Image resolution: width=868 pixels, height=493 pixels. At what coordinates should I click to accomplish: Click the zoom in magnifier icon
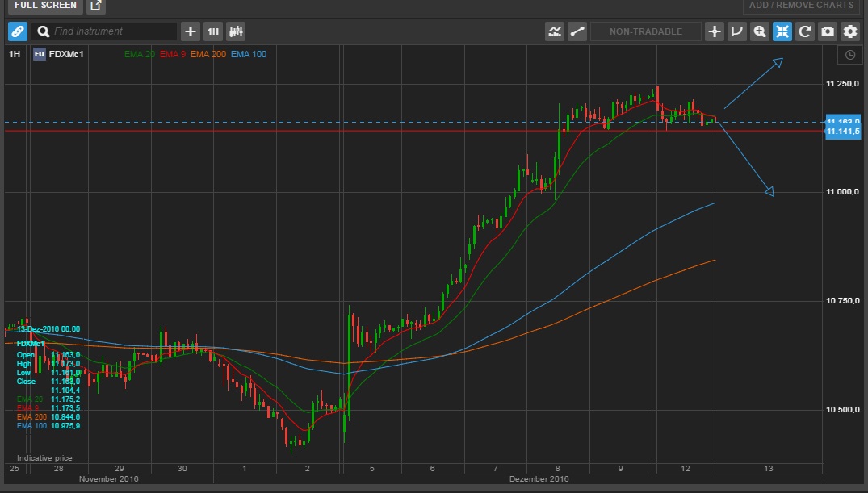(x=760, y=31)
